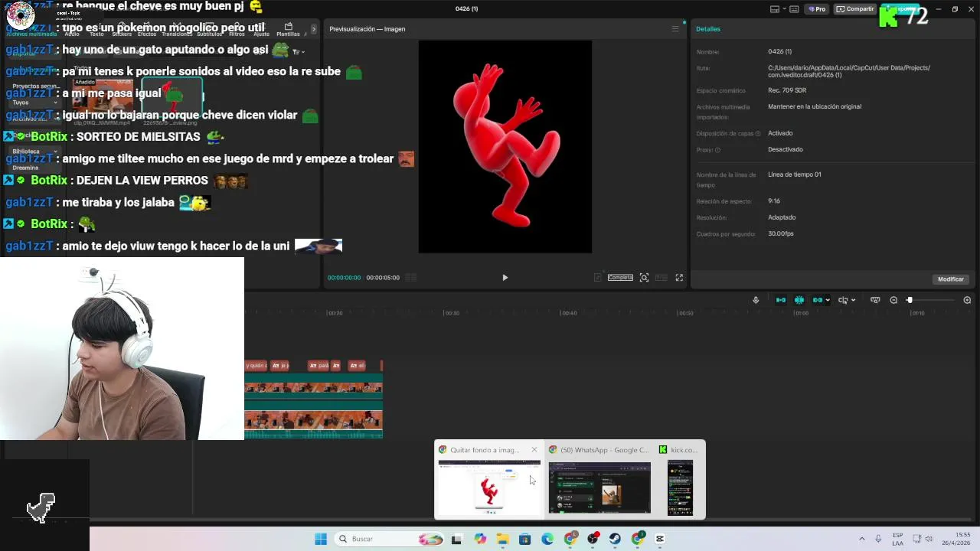This screenshot has width=980, height=551.
Task: Open Microsoft Edge from taskbar
Action: click(547, 539)
